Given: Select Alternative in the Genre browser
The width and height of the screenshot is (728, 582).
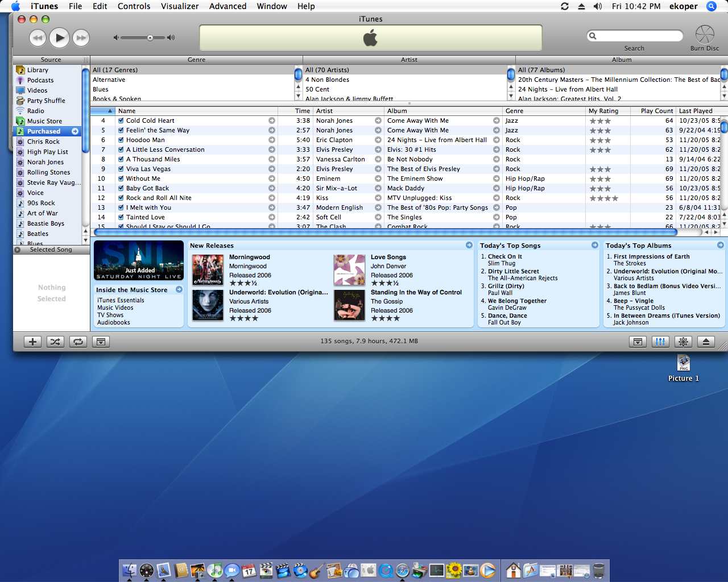Looking at the screenshot, I should 192,80.
